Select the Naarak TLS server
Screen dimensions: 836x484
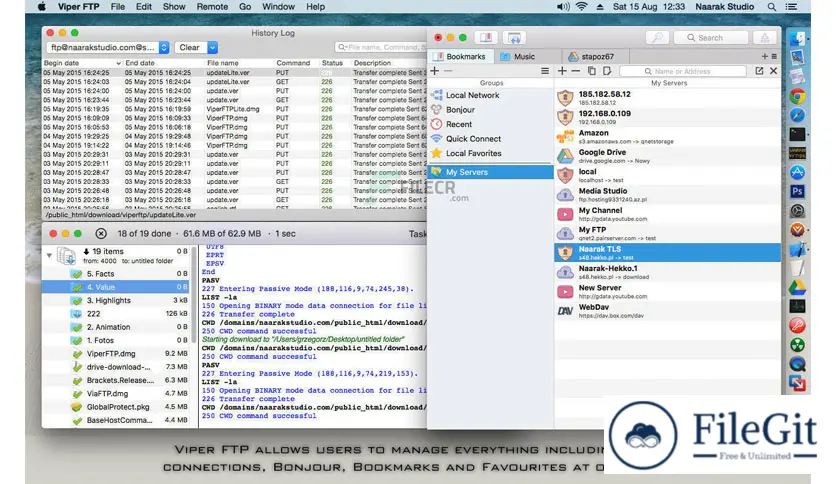(668, 253)
